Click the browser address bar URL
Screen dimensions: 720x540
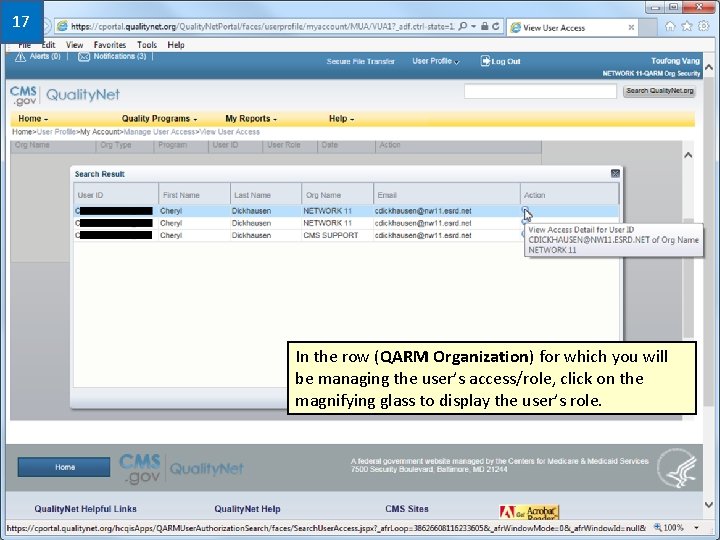pyautogui.click(x=262, y=27)
